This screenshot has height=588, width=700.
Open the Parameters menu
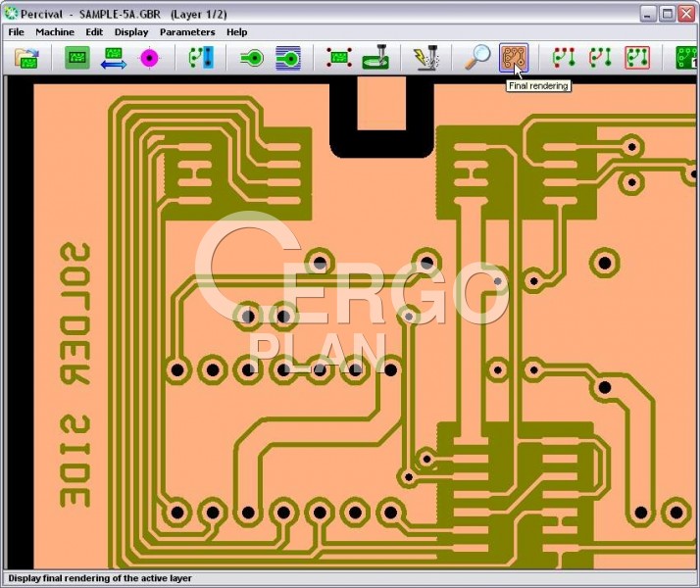[187, 32]
